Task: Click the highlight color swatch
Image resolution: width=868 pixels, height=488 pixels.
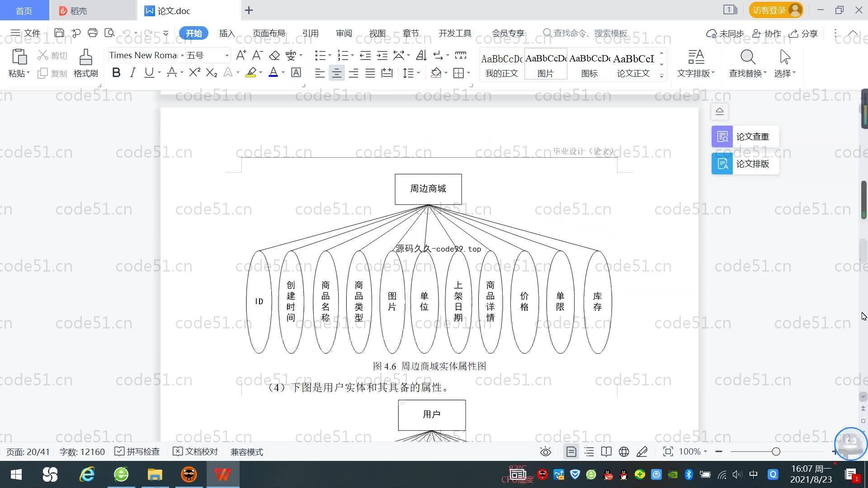Action: [251, 73]
